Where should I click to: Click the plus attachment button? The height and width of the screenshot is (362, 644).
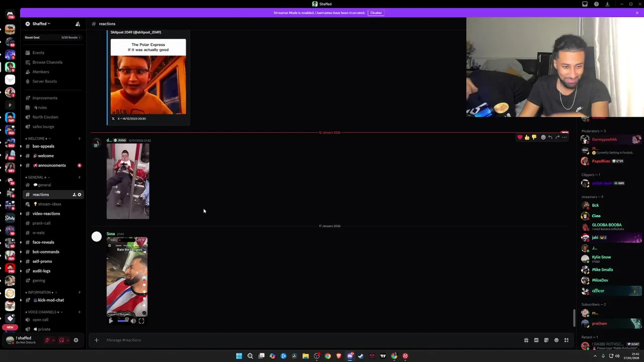click(97, 340)
